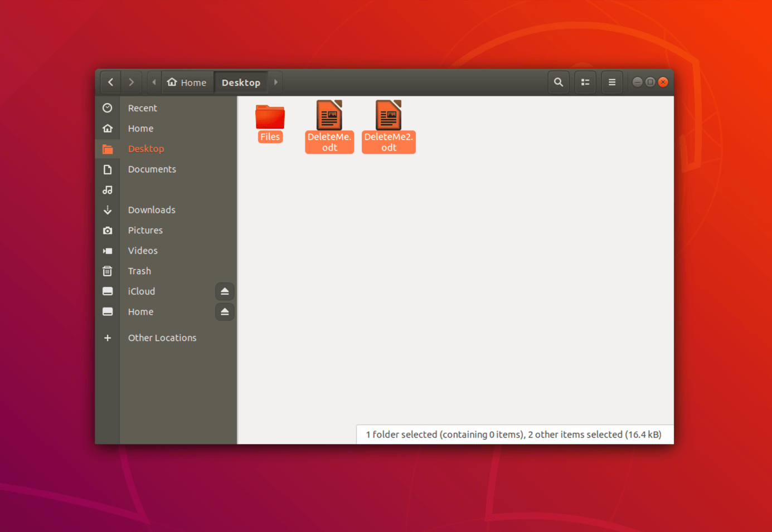The height and width of the screenshot is (532, 772).
Task: Open the search icon in the toolbar
Action: coord(559,82)
